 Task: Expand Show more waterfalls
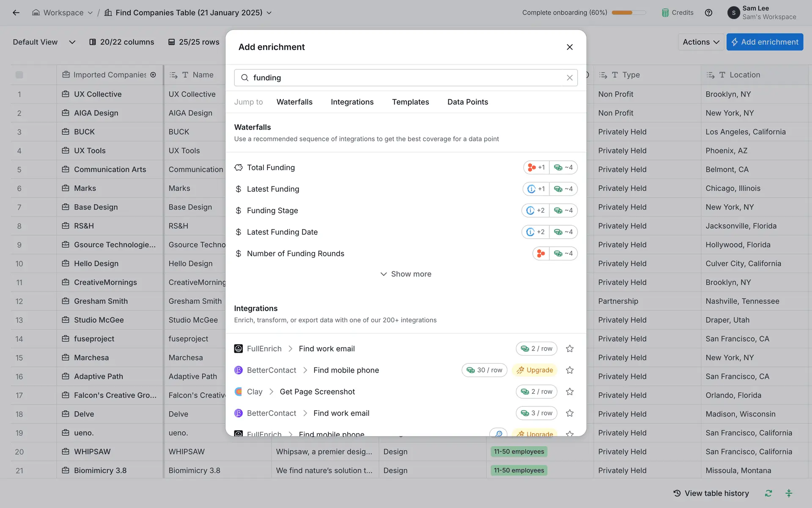click(x=406, y=274)
